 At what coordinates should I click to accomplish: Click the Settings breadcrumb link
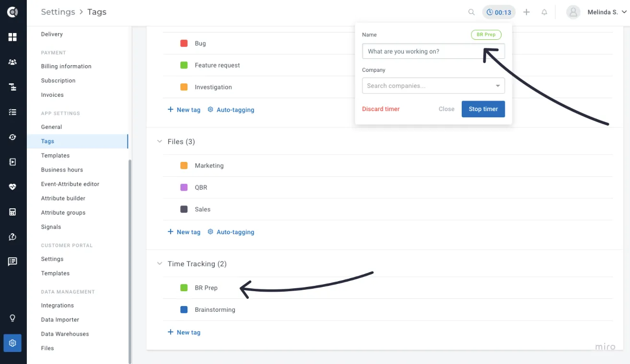[58, 12]
